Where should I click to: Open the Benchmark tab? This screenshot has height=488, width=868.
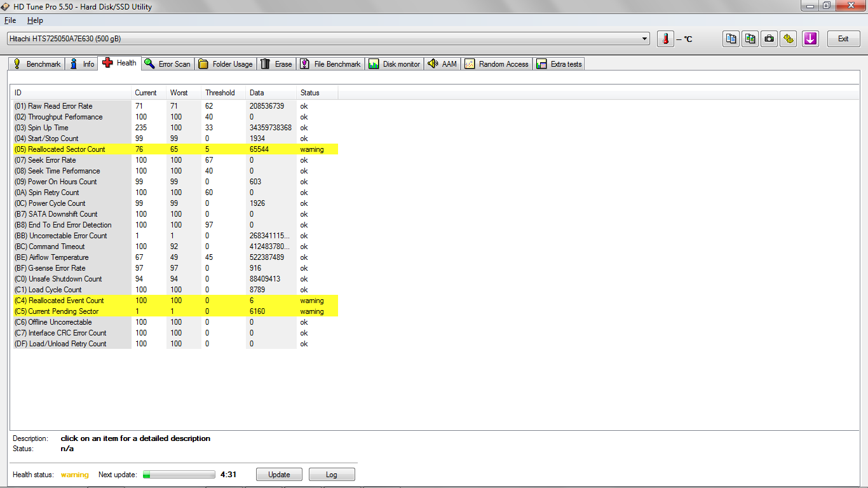37,64
